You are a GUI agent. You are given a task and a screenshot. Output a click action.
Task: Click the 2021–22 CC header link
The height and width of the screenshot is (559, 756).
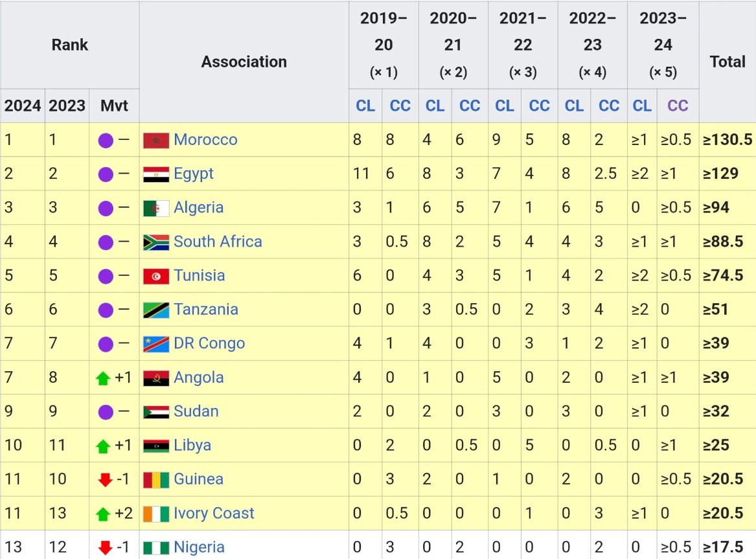coord(539,106)
